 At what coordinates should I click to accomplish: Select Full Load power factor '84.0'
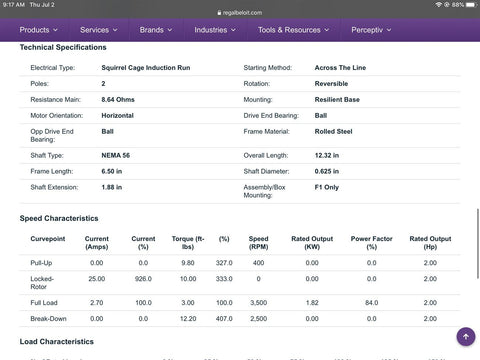point(371,303)
